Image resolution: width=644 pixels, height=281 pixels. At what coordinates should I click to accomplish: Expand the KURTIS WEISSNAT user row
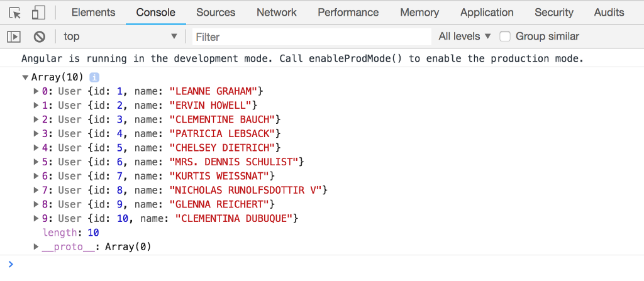[36, 176]
